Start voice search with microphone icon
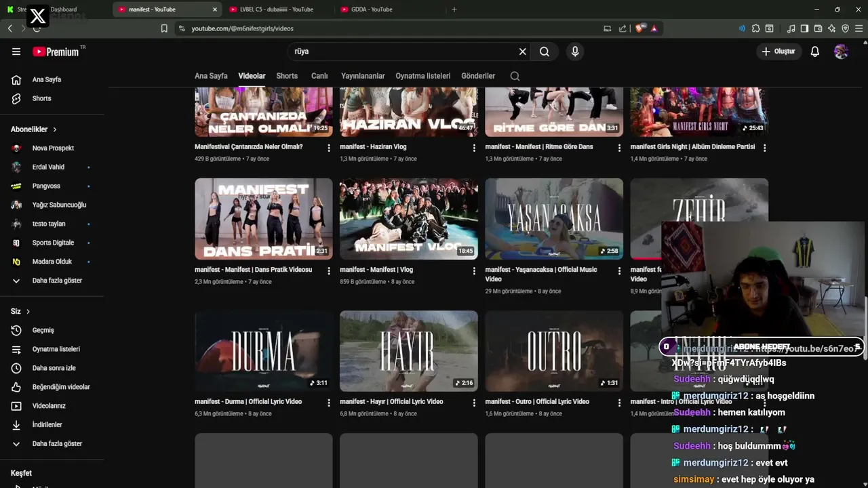The image size is (868, 488). 575,52
